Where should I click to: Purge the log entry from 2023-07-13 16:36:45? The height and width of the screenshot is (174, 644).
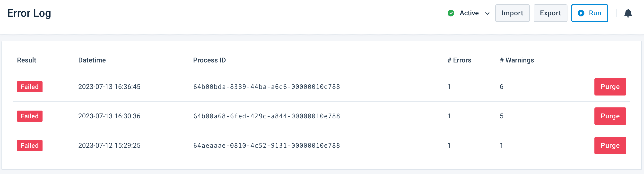pyautogui.click(x=610, y=87)
